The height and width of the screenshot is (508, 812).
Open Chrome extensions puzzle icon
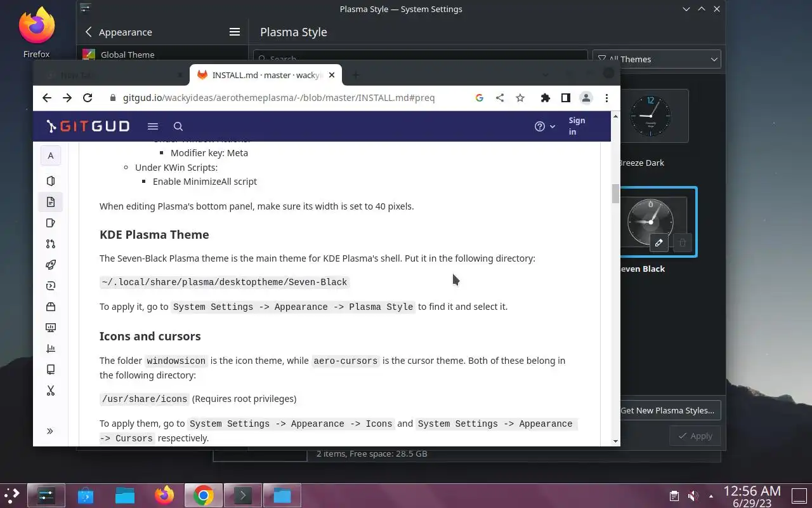click(x=545, y=98)
